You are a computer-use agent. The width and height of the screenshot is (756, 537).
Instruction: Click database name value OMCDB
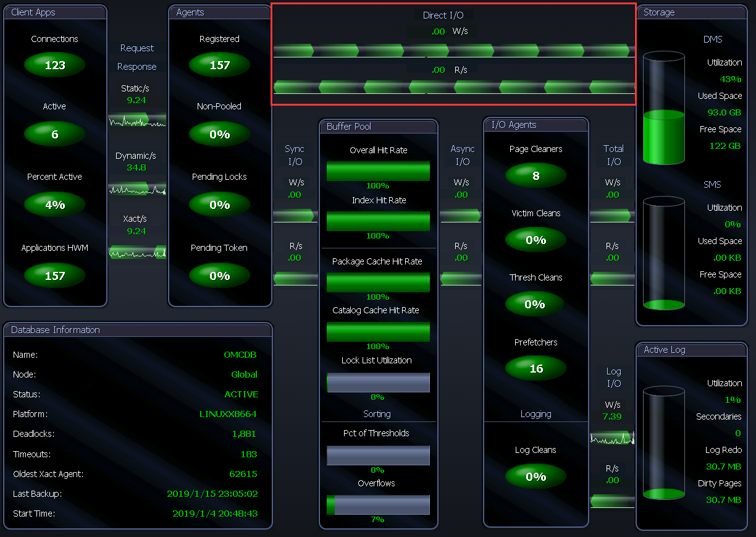(x=240, y=355)
